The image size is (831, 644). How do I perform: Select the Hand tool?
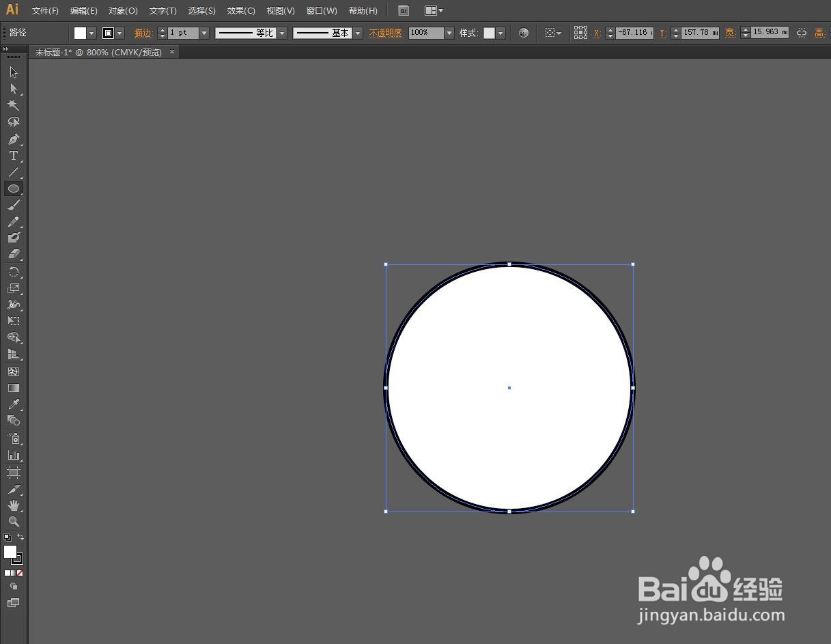pos(14,505)
